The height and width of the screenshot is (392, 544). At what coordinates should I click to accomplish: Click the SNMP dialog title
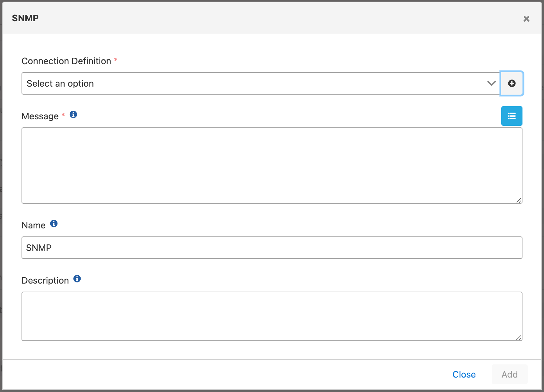[x=25, y=18]
